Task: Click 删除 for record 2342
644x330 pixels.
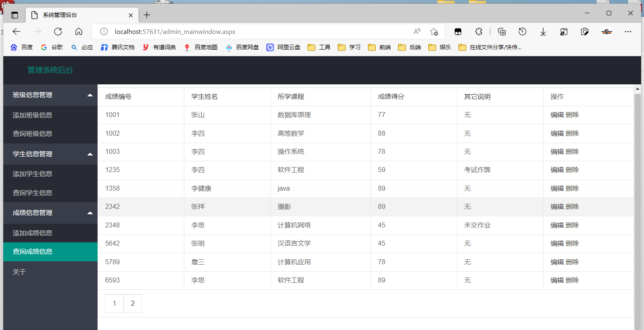Action: pos(572,207)
